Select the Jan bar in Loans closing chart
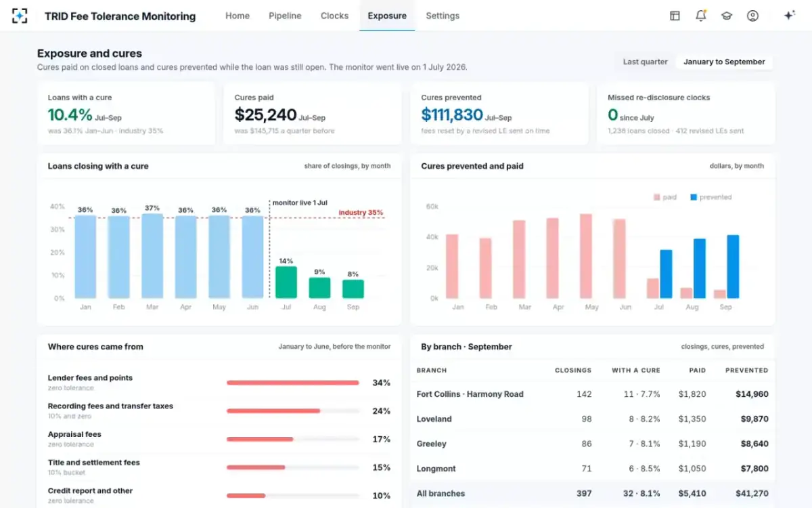Image resolution: width=812 pixels, height=508 pixels. [x=85, y=257]
